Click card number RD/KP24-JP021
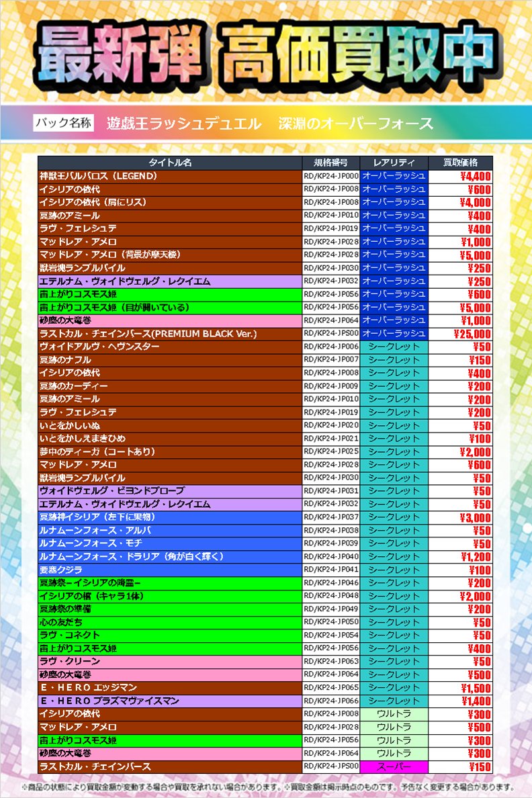Image resolution: width=532 pixels, height=798 pixels. tap(331, 439)
